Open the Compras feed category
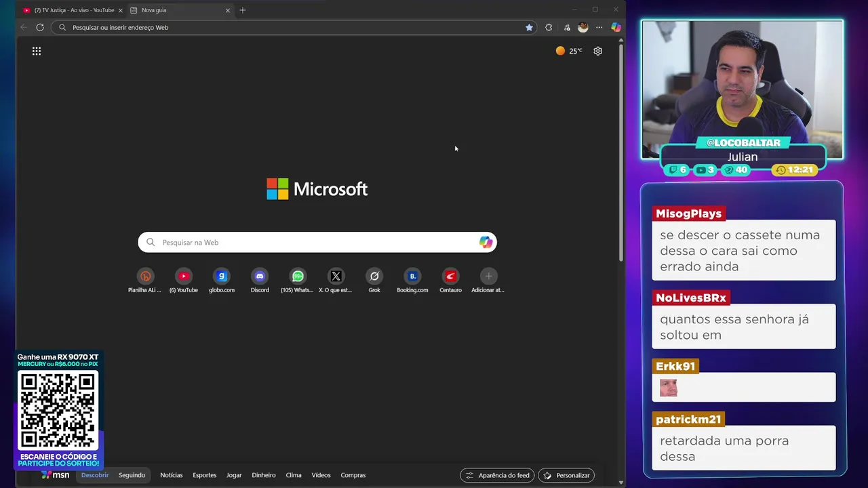 353,475
